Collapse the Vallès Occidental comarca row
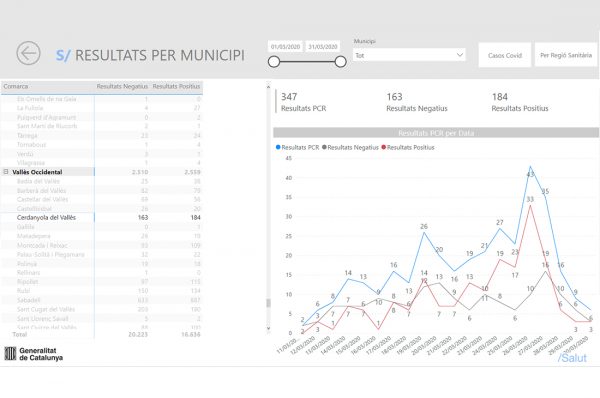The height and width of the screenshot is (398, 600). point(6,172)
